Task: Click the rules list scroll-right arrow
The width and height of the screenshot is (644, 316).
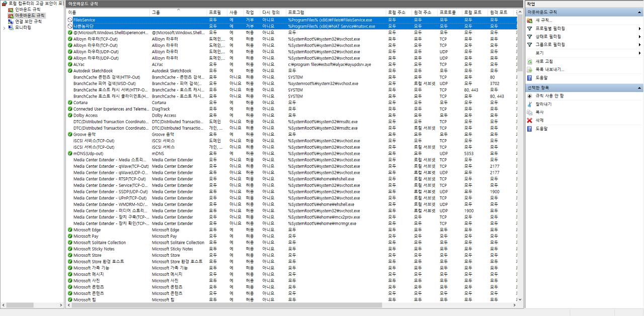Action: (x=514, y=305)
